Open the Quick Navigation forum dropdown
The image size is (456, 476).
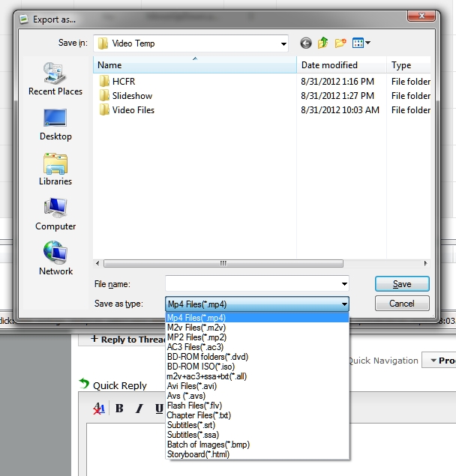(x=439, y=361)
